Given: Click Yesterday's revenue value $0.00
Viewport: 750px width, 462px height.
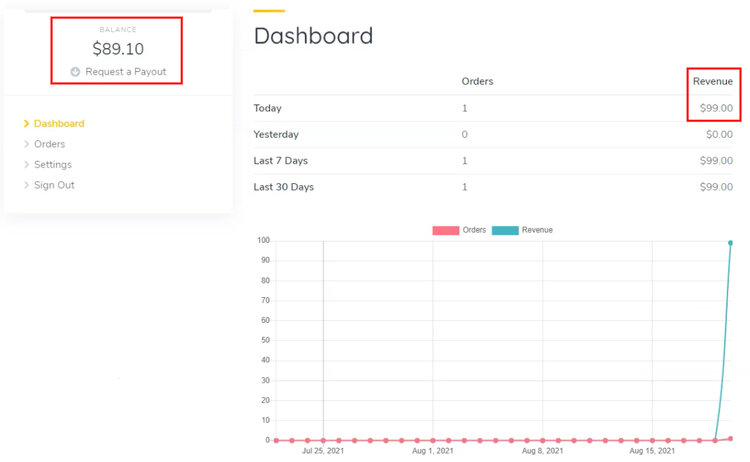Looking at the screenshot, I should (x=719, y=134).
